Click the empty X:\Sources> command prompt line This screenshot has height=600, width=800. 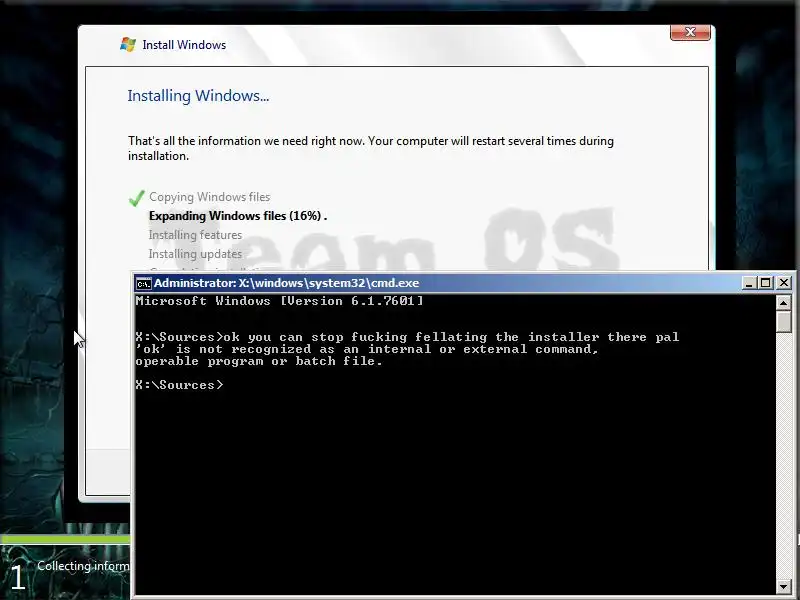pyautogui.click(x=180, y=385)
